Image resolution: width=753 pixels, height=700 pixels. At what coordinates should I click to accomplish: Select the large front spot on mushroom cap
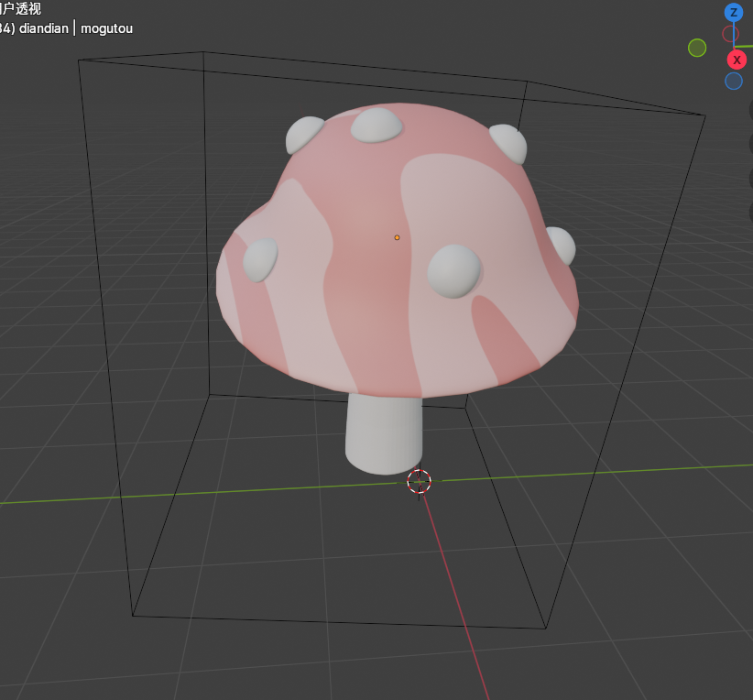(454, 270)
